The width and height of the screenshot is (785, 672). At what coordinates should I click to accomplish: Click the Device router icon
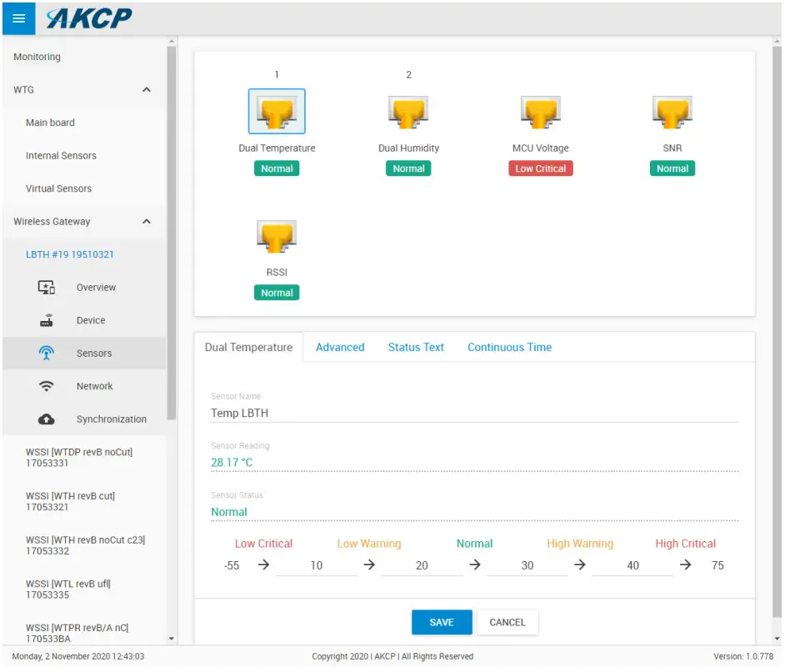(x=47, y=320)
